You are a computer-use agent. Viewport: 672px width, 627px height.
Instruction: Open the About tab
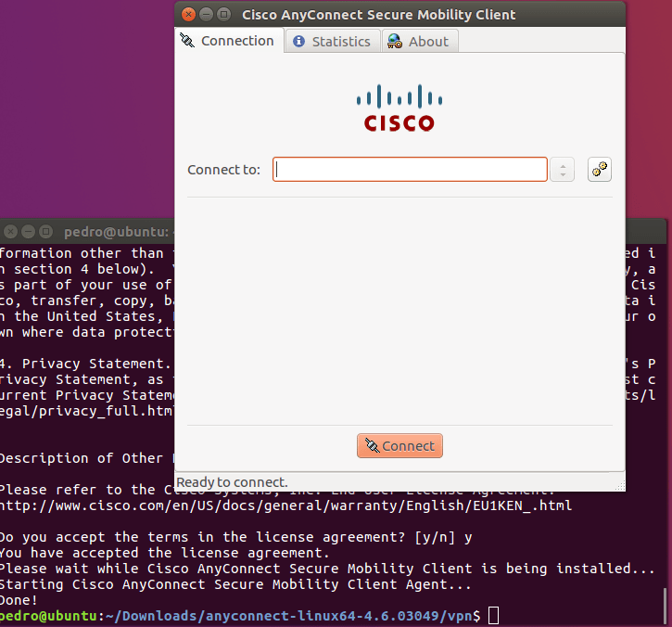420,41
